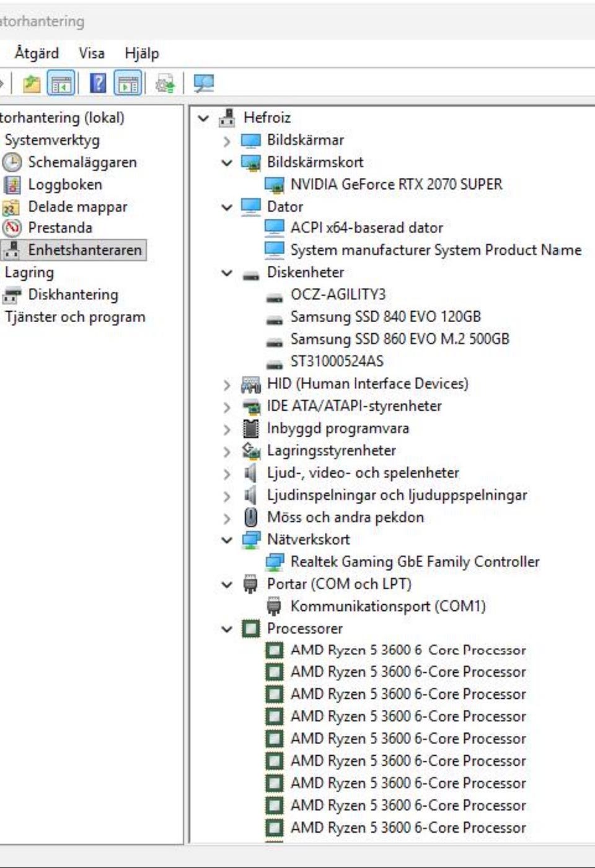Click the Loggboken icon in sidebar
Screen dimensions: 595x868
pos(12,185)
